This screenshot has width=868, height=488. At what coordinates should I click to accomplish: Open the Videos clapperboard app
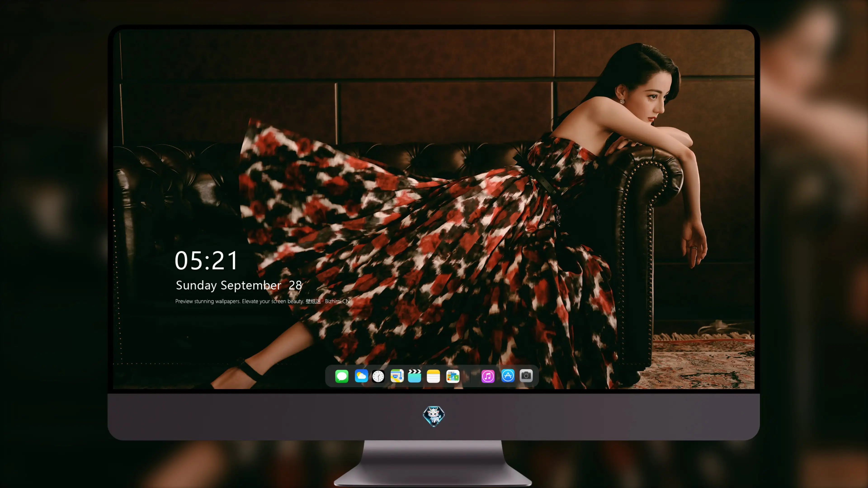(x=415, y=376)
